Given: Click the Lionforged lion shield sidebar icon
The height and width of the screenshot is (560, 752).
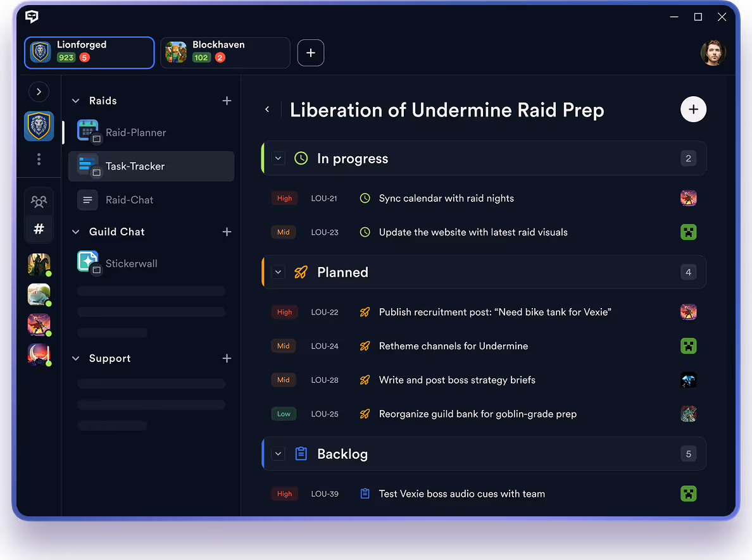Looking at the screenshot, I should [39, 127].
